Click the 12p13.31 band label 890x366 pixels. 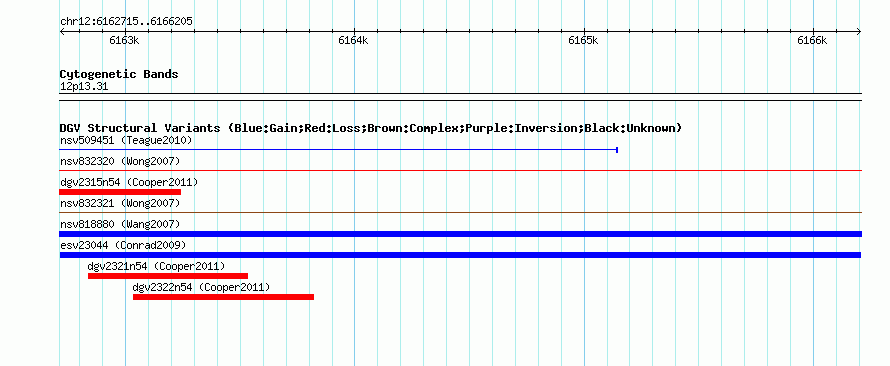click(x=84, y=87)
